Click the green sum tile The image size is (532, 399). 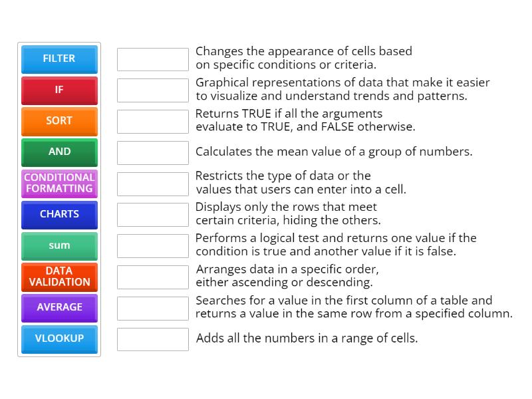59,245
